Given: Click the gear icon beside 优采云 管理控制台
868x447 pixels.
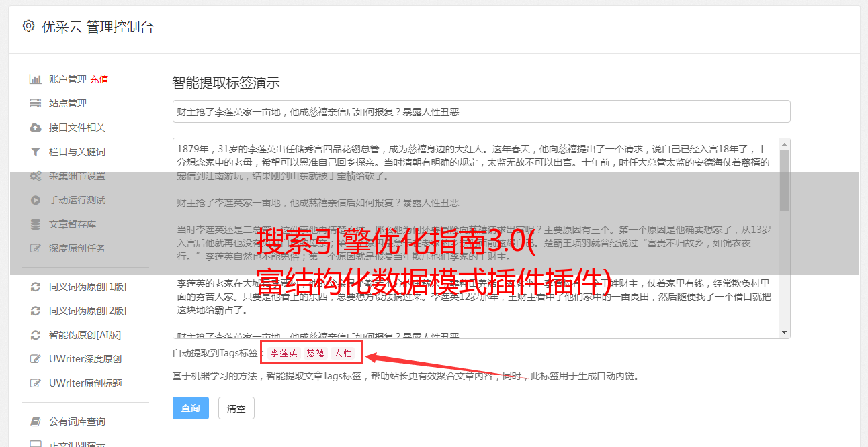Looking at the screenshot, I should coord(28,26).
